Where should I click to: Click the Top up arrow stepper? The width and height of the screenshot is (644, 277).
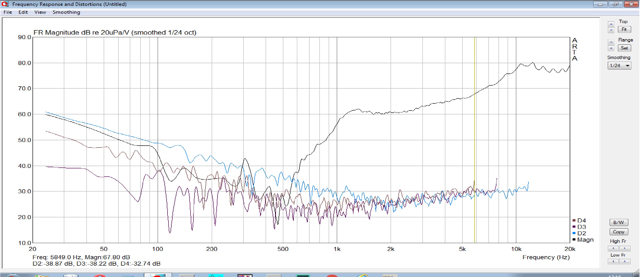[x=611, y=24]
